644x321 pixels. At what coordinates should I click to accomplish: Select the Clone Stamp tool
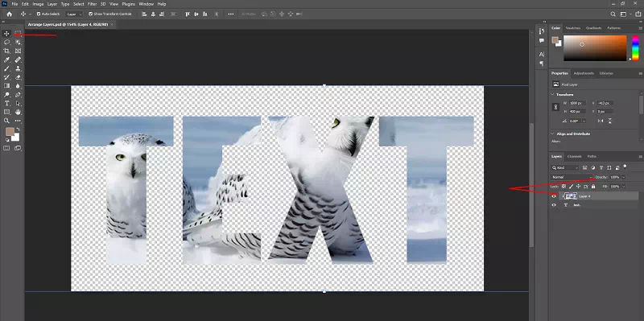click(18, 68)
